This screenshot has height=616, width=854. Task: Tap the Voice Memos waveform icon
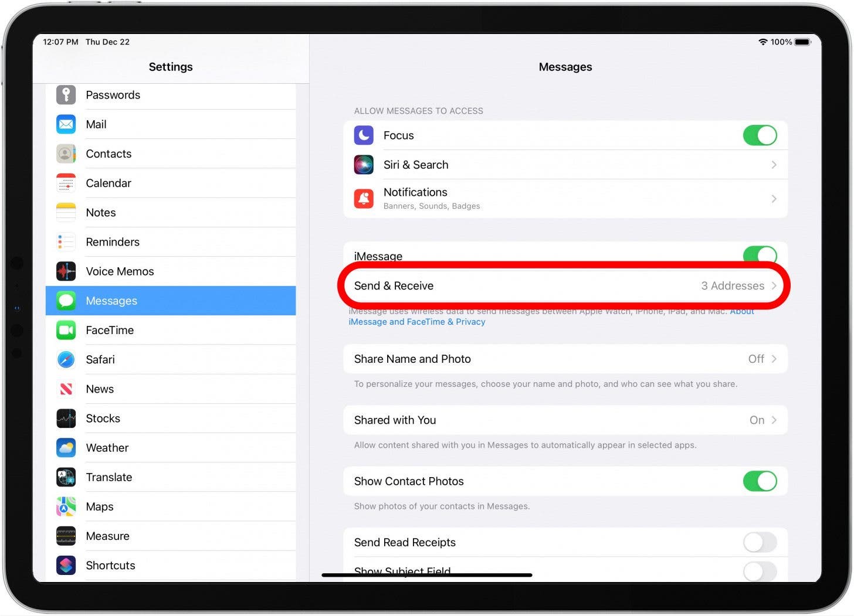coord(66,271)
